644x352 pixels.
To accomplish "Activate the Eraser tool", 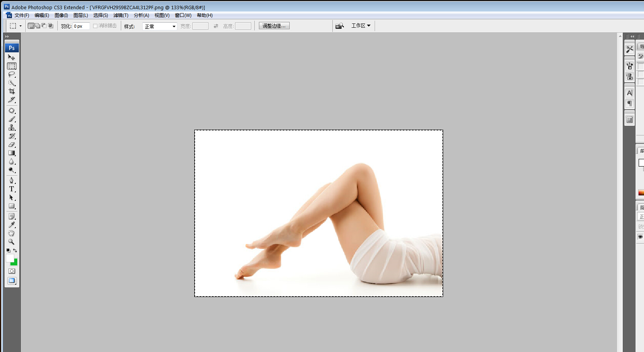I will [x=12, y=145].
